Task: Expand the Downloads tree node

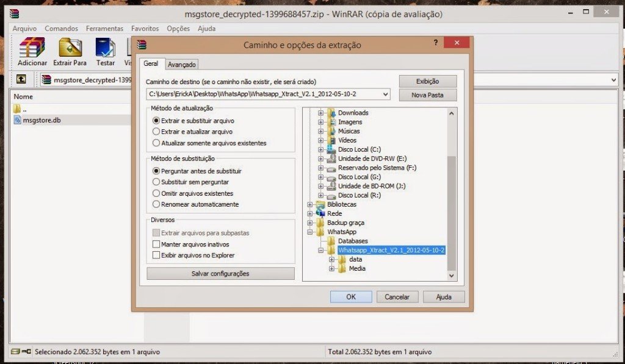Action: point(320,113)
